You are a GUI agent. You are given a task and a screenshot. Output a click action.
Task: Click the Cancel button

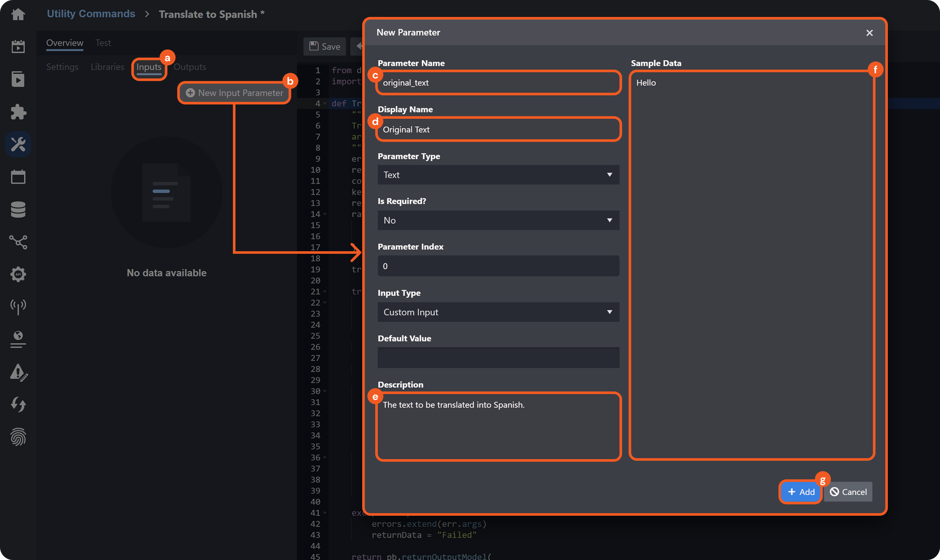click(848, 492)
